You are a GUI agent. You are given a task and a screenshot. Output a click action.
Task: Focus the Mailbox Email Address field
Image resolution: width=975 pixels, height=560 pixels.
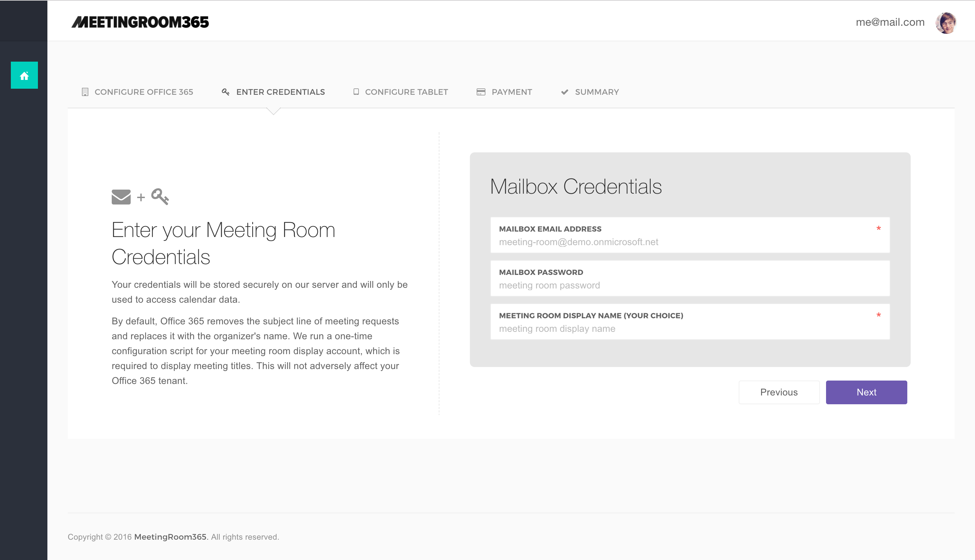point(690,235)
